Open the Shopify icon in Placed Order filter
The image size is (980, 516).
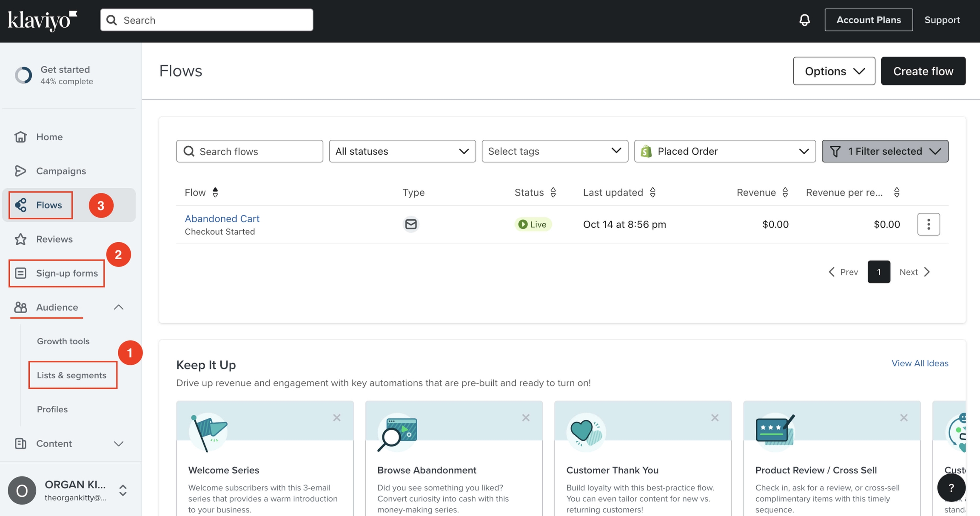(646, 151)
